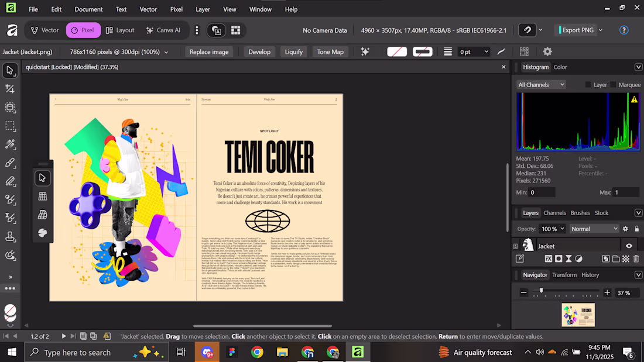Viewport: 644px width, 362px height.
Task: Choose the rectangular Marquee selection tool
Action: pyautogui.click(x=10, y=126)
